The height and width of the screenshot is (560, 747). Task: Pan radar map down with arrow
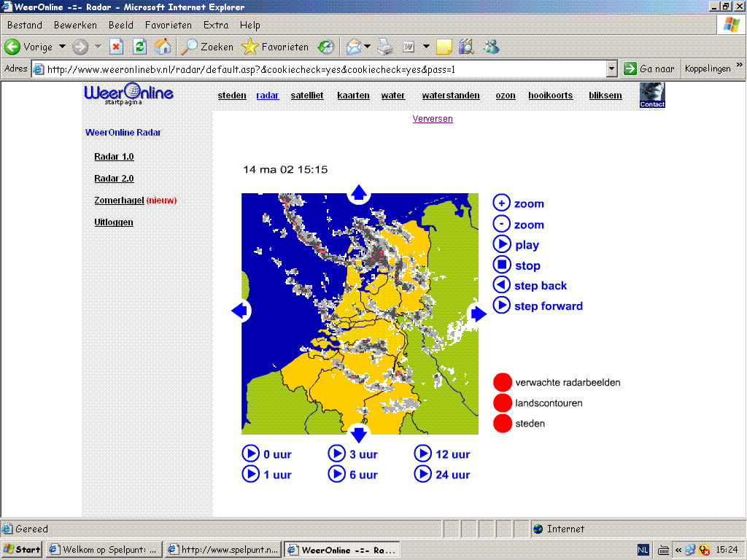(359, 434)
